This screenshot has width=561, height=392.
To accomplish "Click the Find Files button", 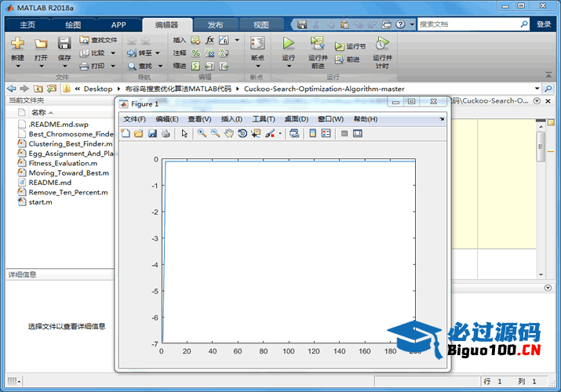I will (x=98, y=40).
